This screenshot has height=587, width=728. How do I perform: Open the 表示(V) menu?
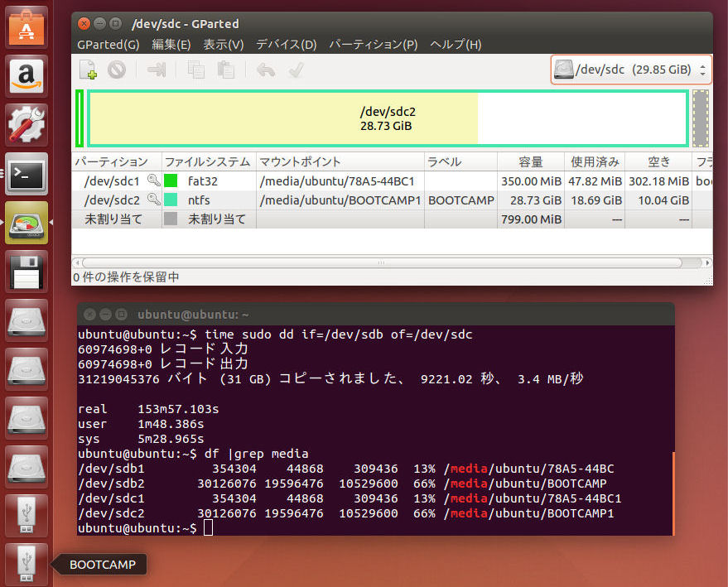click(x=224, y=45)
